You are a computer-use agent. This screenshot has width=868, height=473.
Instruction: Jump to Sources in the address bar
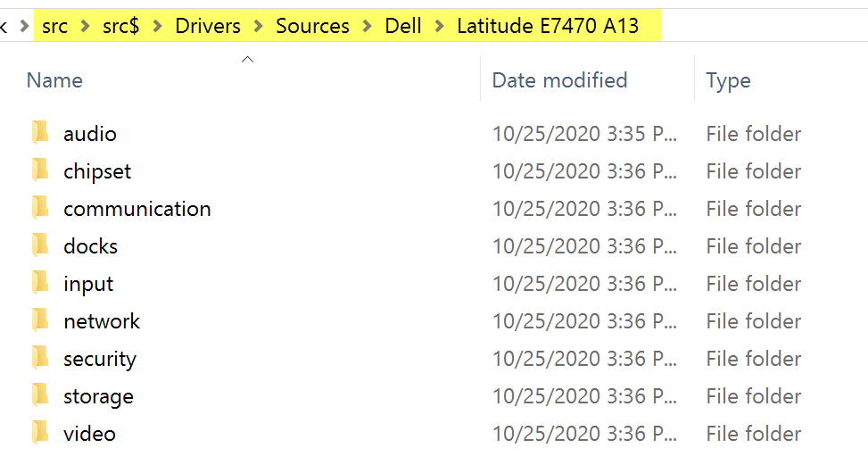[x=312, y=27]
